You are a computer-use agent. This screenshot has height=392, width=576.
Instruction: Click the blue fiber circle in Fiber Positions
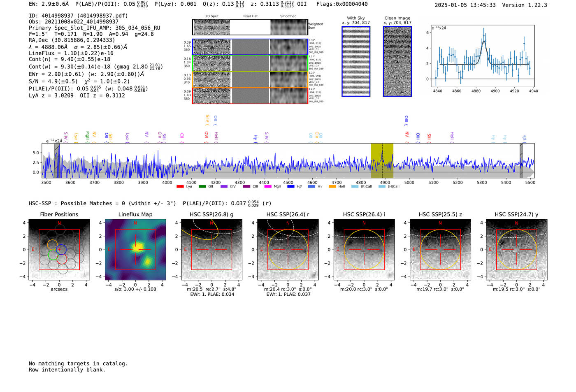61,249
